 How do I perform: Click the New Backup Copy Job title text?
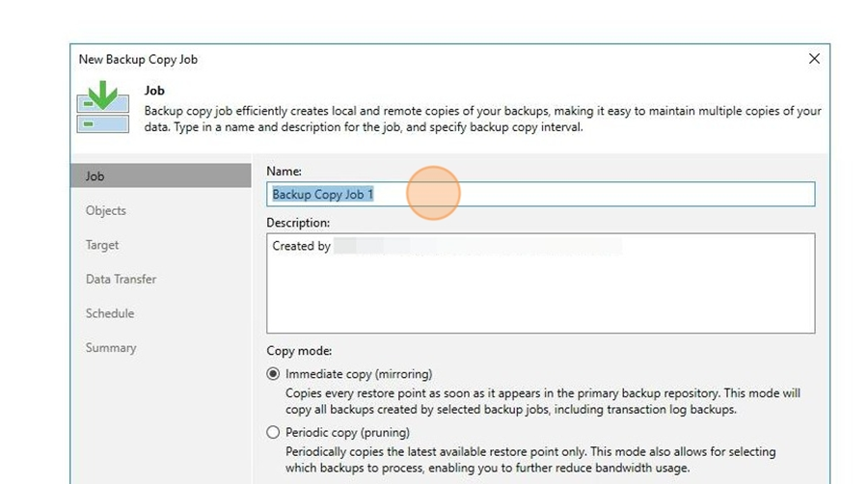[x=138, y=59]
